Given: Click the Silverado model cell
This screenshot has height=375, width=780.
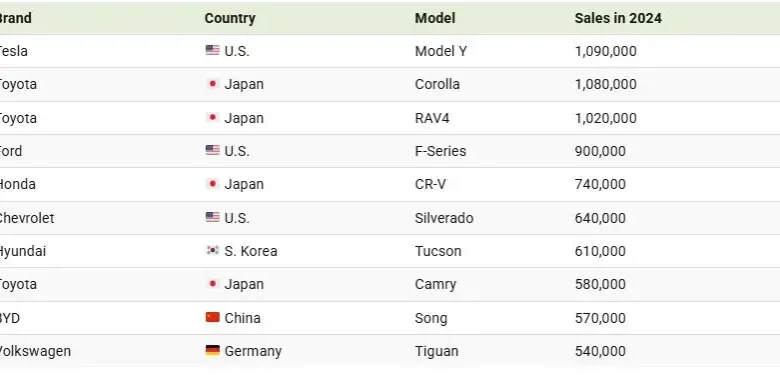Looking at the screenshot, I should [444, 218].
